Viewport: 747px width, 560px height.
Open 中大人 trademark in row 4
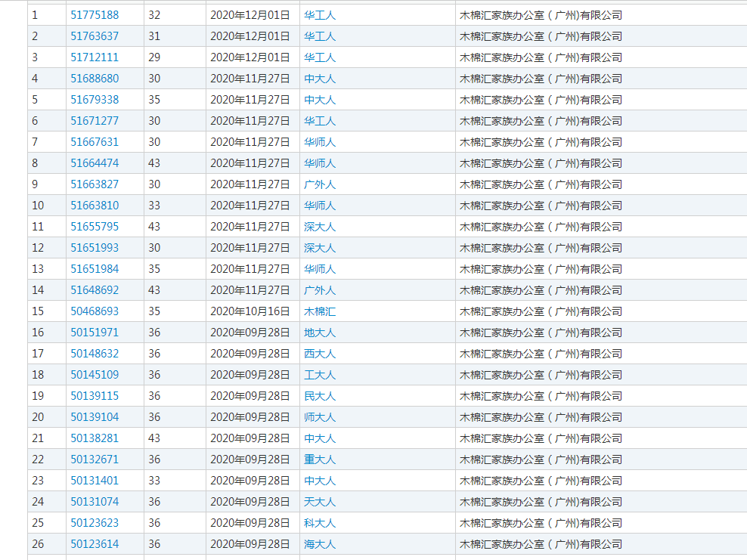[320, 79]
